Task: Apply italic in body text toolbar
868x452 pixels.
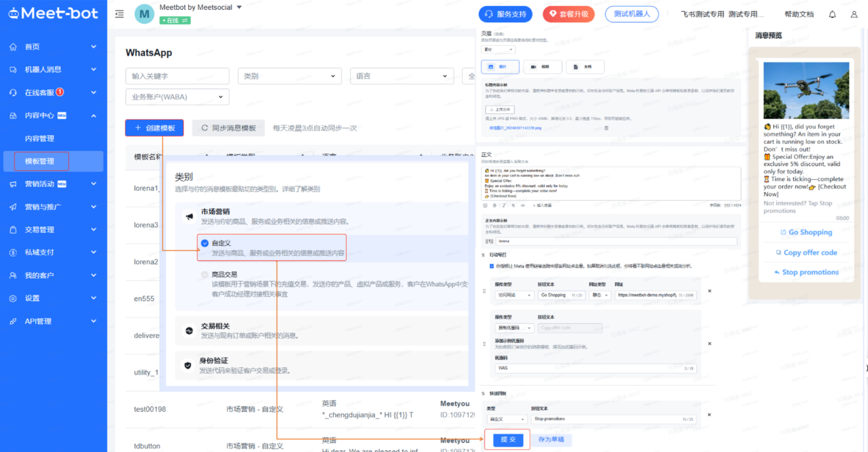Action: point(504,205)
